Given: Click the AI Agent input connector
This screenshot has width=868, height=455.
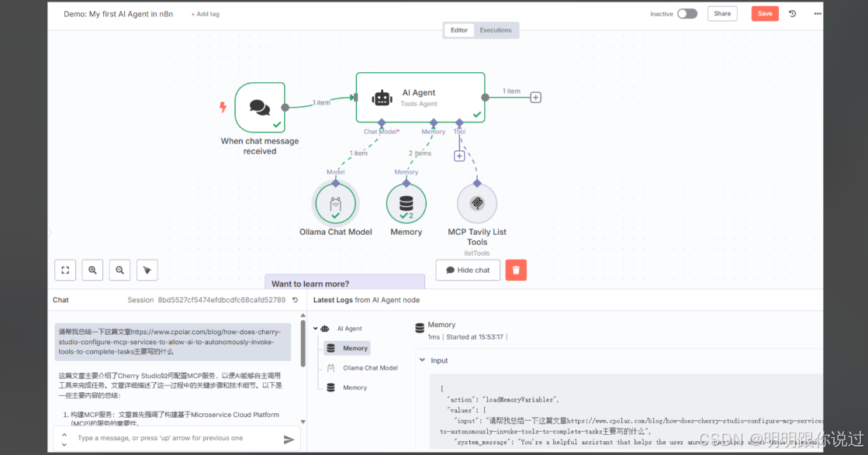Looking at the screenshot, I should (x=356, y=98).
